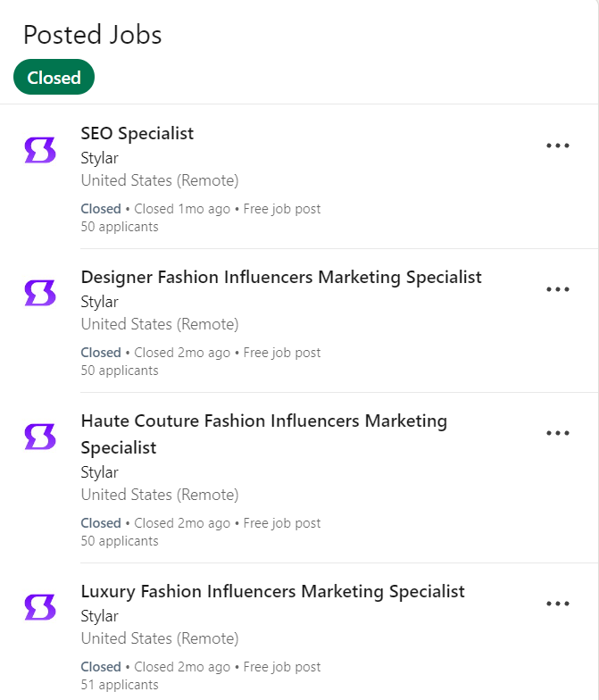
Task: Open three-dot menu for Designer Fashion job
Action: [557, 289]
